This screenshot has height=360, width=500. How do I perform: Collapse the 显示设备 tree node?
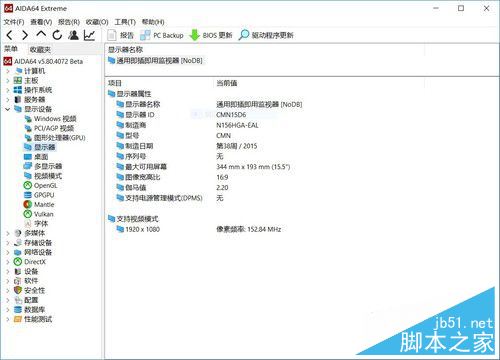8,109
